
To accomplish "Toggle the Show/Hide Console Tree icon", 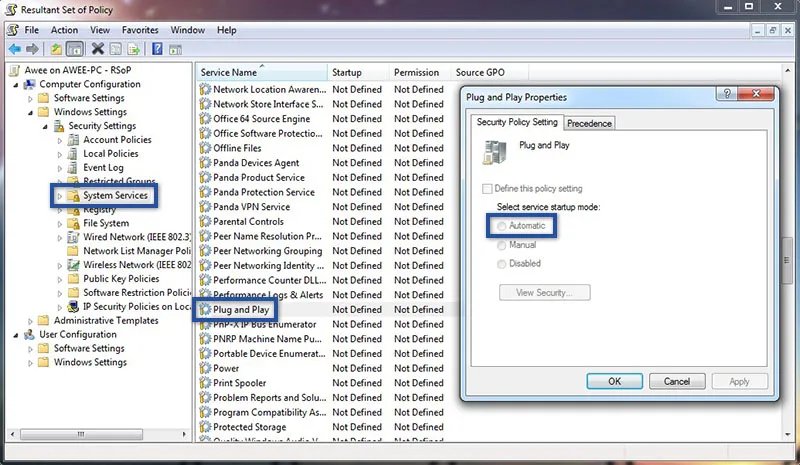I will coord(74,49).
